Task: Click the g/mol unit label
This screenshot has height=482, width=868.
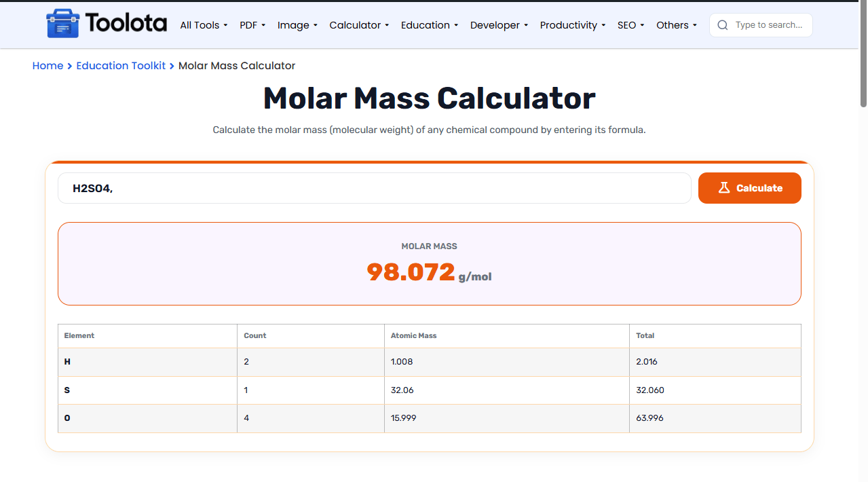Action: pos(475,277)
